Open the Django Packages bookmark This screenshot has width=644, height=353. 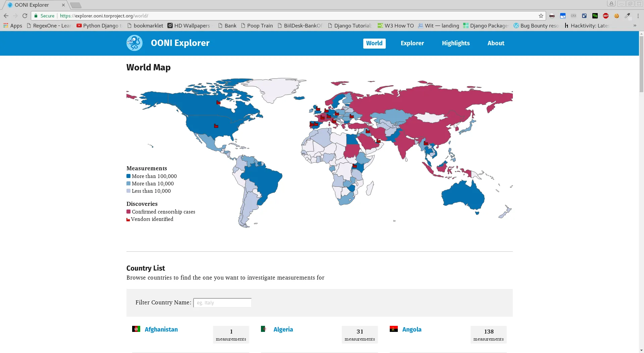point(486,25)
